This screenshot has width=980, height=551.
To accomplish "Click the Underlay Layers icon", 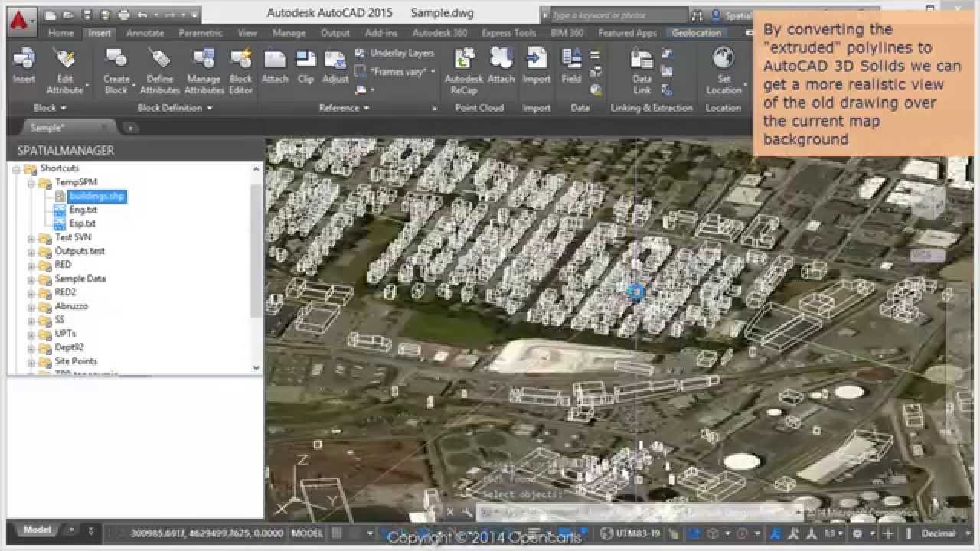I will (361, 53).
